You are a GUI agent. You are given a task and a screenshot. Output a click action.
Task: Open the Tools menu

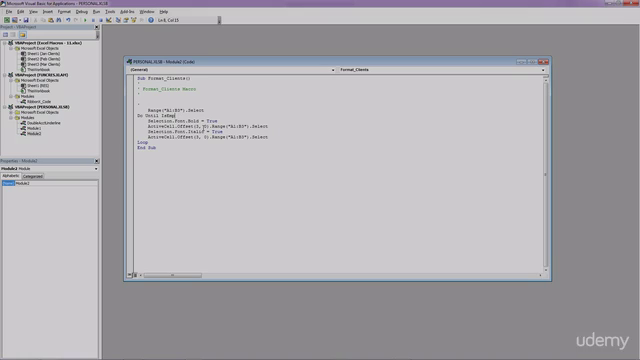click(x=110, y=12)
